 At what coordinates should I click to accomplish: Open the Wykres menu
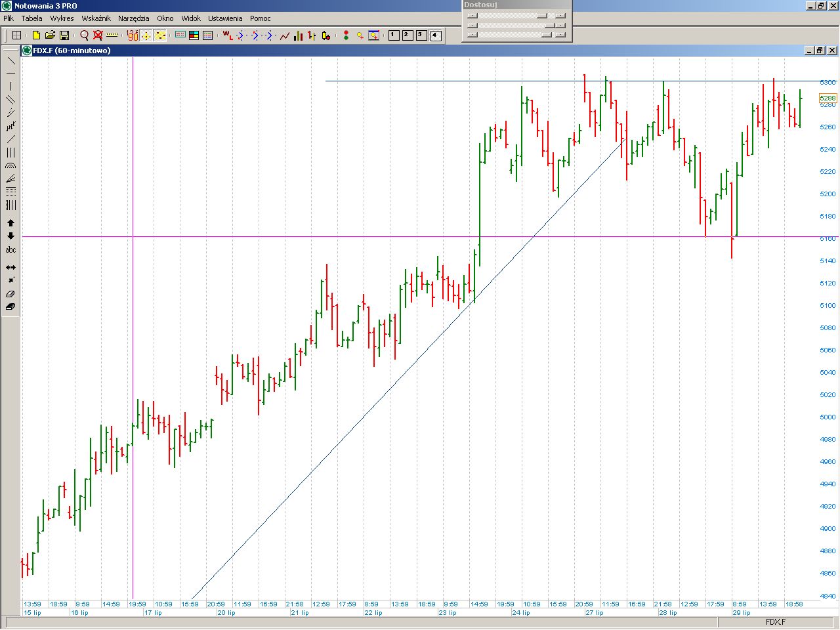[x=62, y=18]
